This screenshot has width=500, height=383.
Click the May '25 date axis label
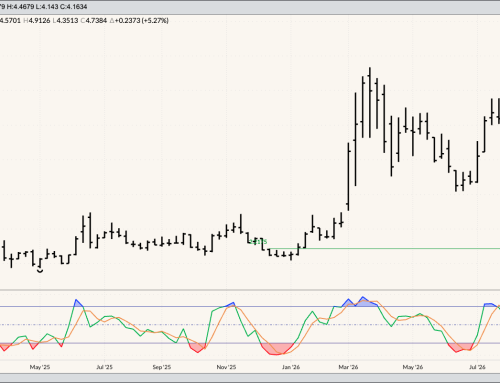coord(40,367)
